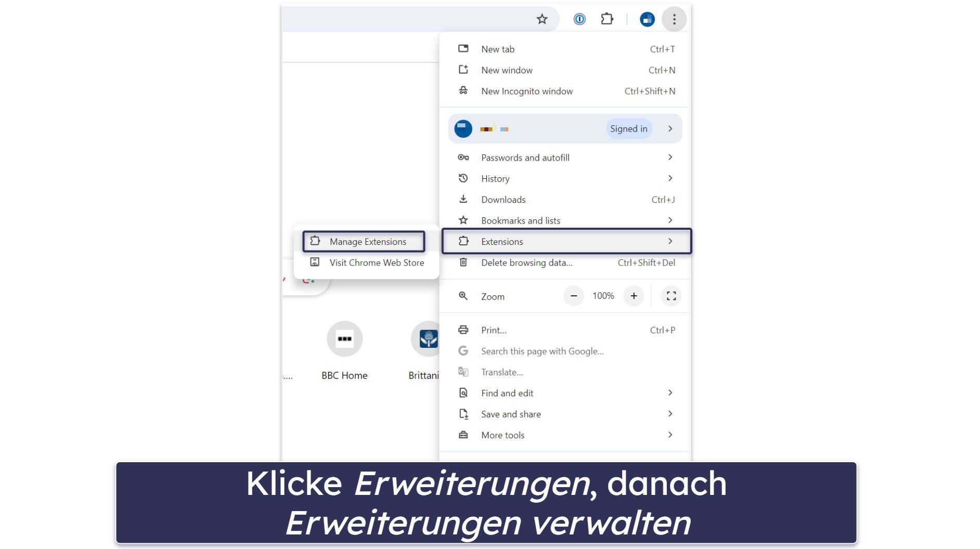Screen dimensions: 980x549
Task: Expand Find and edit submenu arrow
Action: (670, 393)
